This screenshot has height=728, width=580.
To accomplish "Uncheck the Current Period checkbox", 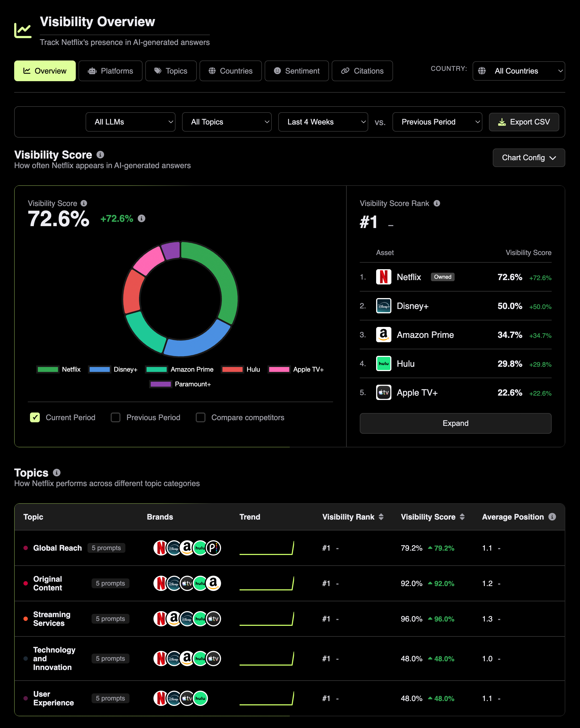I will pyautogui.click(x=35, y=417).
